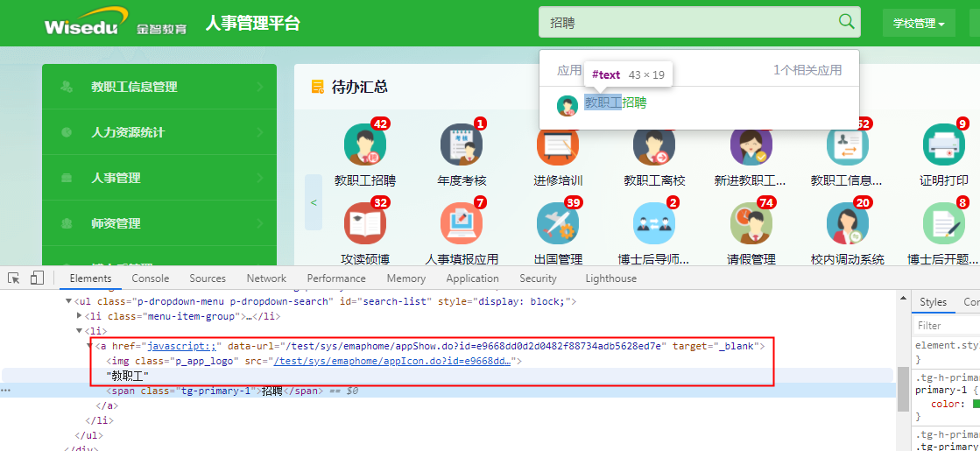Click the DevTools inspect element cursor icon
Viewport: 980px width, 451px height.
point(14,278)
